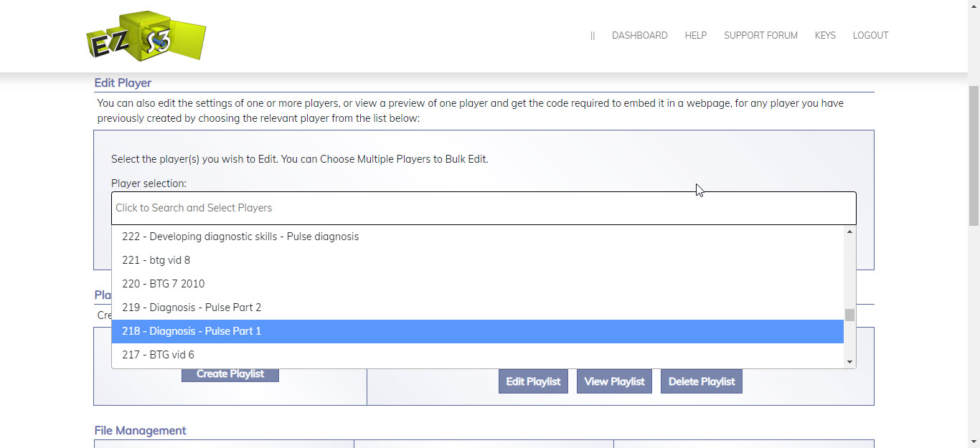Click the || separator menu item

pyautogui.click(x=593, y=35)
